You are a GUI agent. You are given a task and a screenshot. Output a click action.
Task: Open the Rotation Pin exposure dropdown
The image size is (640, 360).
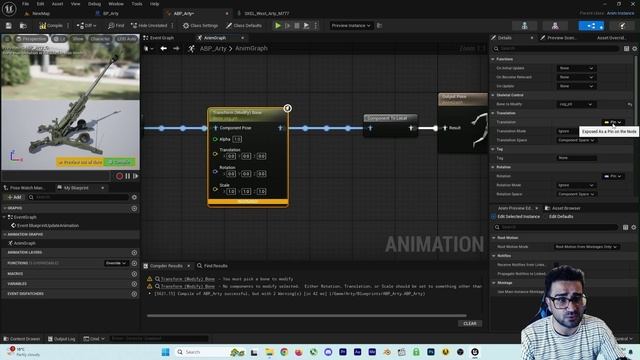tap(613, 176)
